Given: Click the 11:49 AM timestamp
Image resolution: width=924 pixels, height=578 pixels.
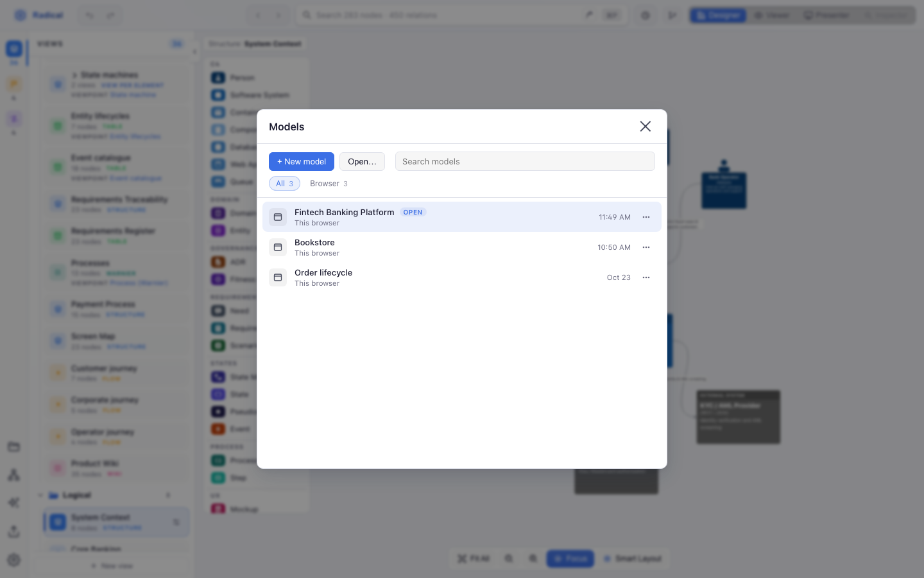Looking at the screenshot, I should [615, 217].
